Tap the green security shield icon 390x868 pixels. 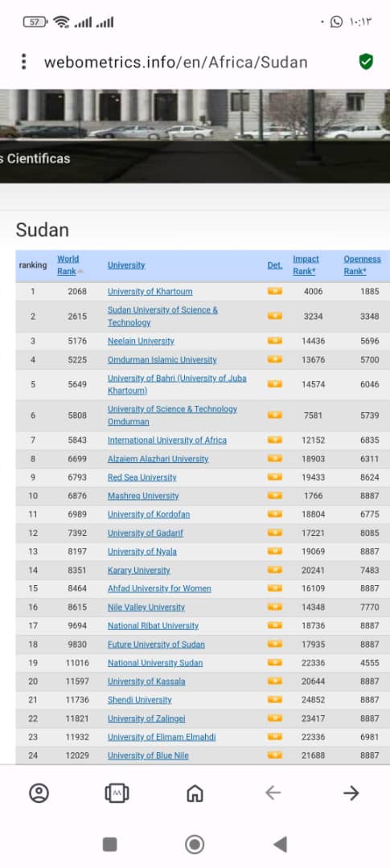pyautogui.click(x=366, y=61)
